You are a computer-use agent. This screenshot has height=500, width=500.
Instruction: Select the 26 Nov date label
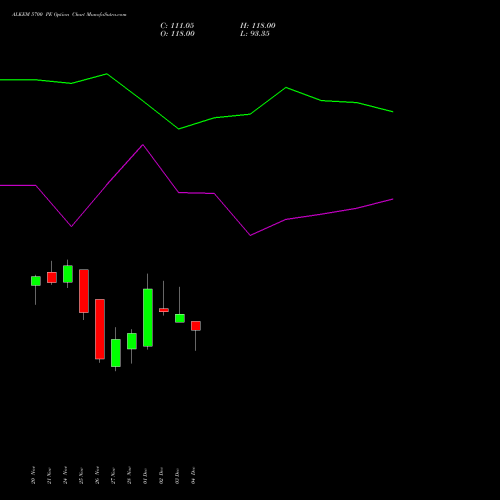click(x=97, y=475)
